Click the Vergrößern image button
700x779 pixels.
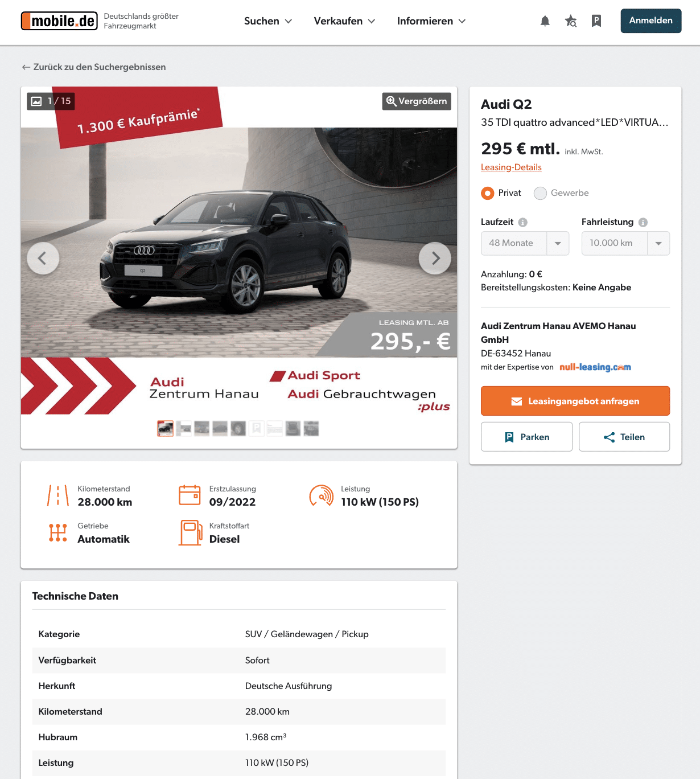(x=417, y=101)
